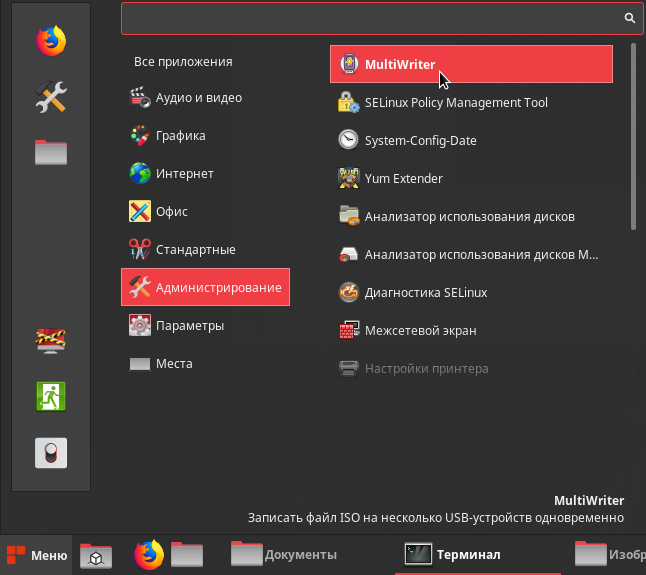Click the green logout exit icon
646x575 pixels.
click(51, 396)
